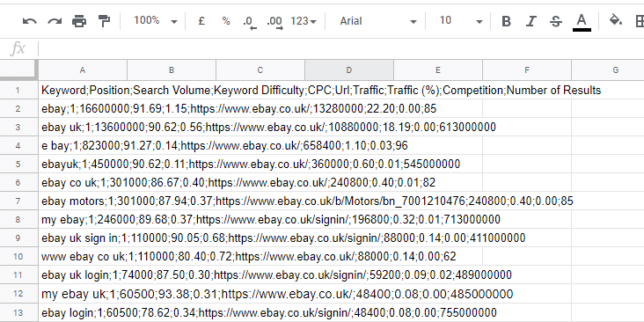Screen dimensions: 644x322
Task: Select cell starting 'my ebay;1;246000'
Action: coord(83,219)
